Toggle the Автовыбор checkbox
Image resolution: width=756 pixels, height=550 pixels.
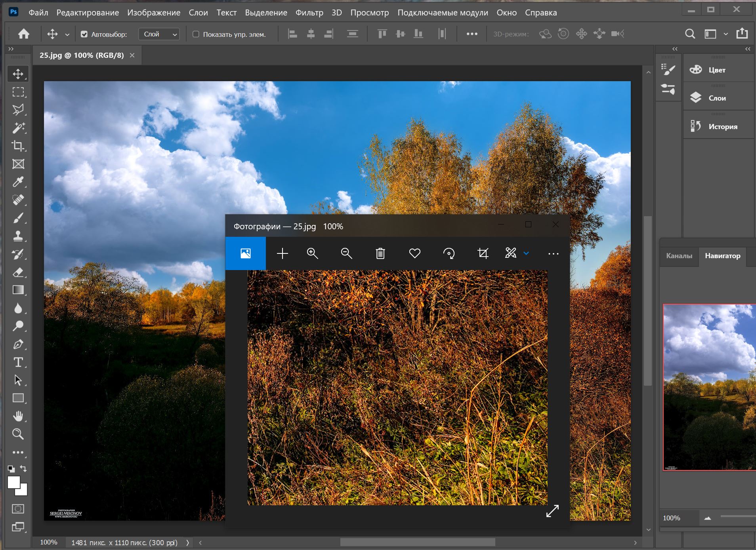point(84,34)
